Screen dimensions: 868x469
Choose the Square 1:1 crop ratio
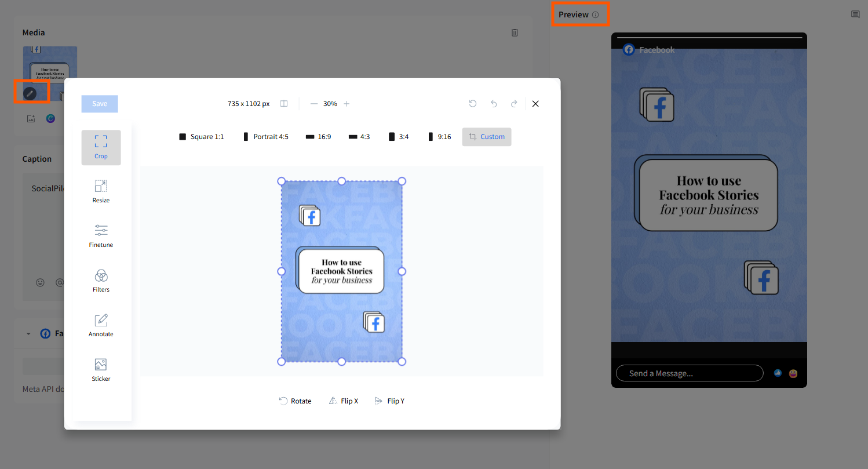click(201, 137)
